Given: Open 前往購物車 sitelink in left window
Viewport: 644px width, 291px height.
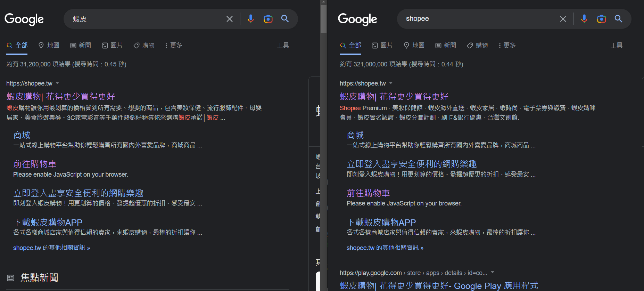Looking at the screenshot, I should point(35,164).
